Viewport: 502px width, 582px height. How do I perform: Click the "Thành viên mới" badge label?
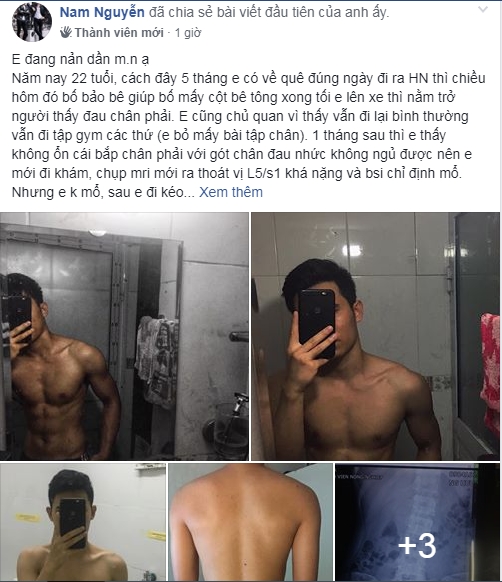coord(119,33)
